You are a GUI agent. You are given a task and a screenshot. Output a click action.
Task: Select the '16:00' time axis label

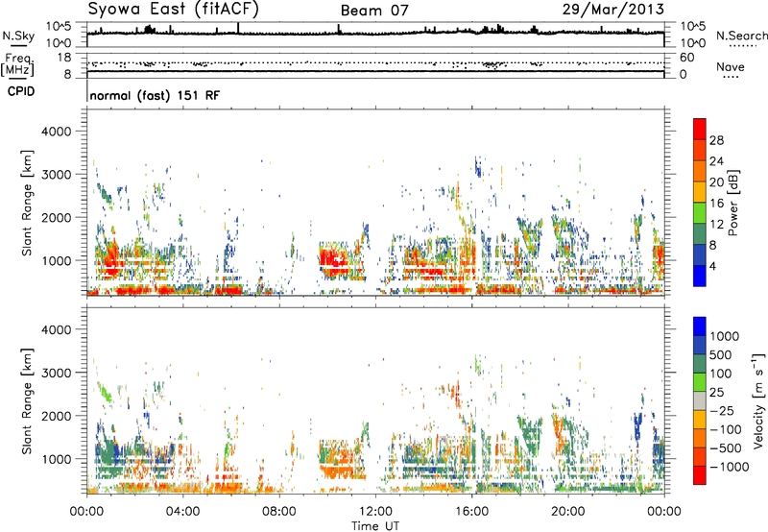tap(472, 512)
